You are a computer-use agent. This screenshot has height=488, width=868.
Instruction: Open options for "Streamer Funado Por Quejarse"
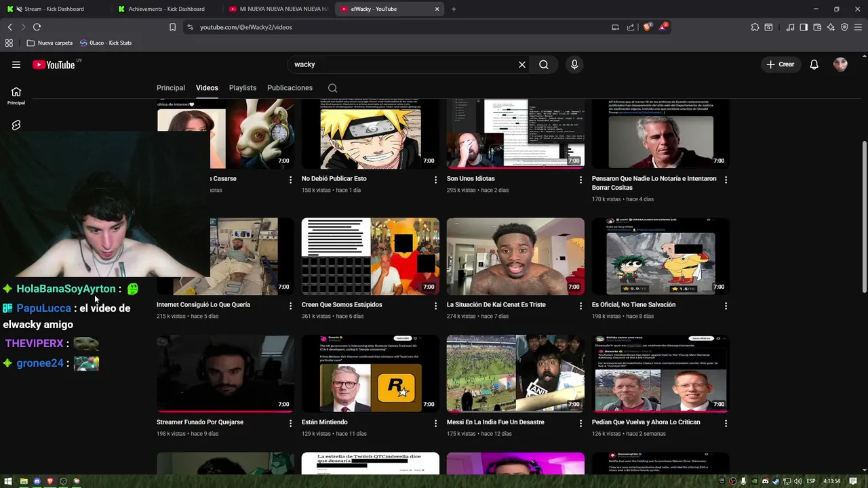[290, 423]
